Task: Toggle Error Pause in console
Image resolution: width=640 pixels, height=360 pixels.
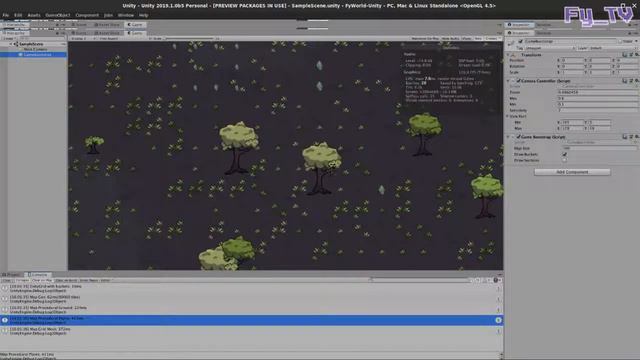Action: (x=89, y=280)
